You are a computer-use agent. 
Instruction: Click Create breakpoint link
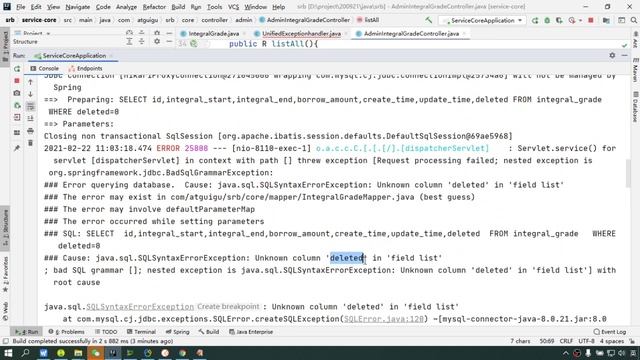pos(228,307)
